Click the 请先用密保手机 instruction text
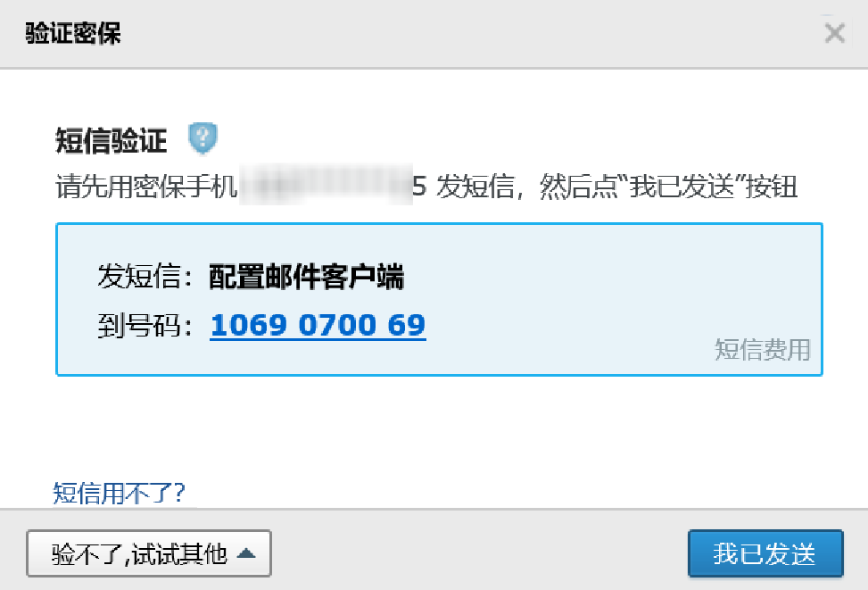This screenshot has height=590, width=868. 146,187
